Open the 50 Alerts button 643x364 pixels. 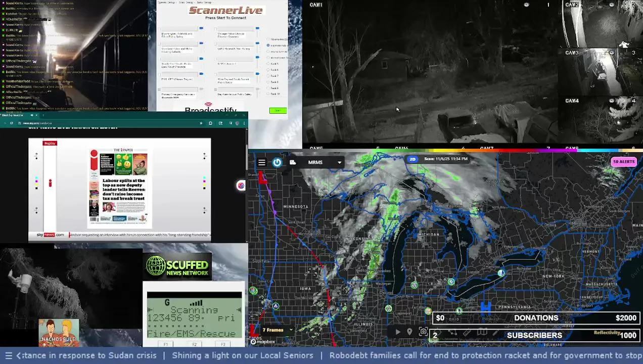624,162
